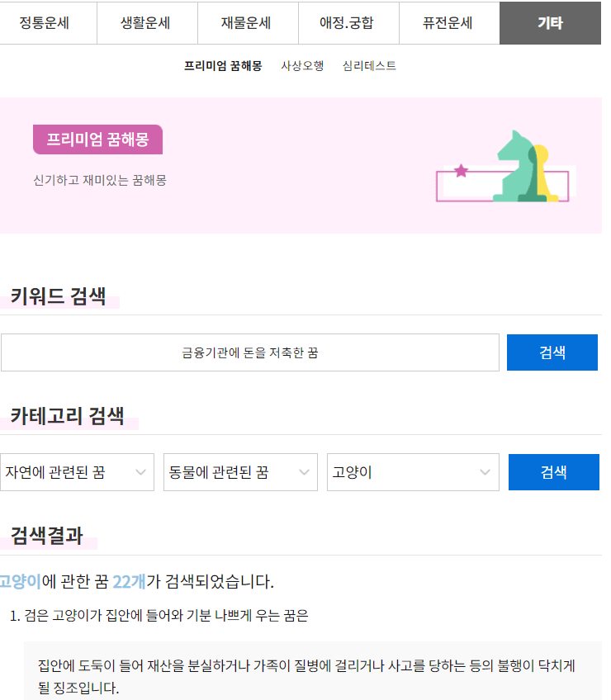Click the keyword search 검색 button
This screenshot has width=611, height=700.
click(x=552, y=352)
